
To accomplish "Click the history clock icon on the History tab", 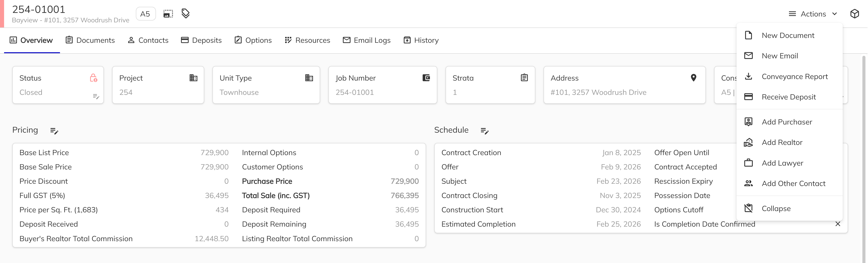I will pos(407,40).
